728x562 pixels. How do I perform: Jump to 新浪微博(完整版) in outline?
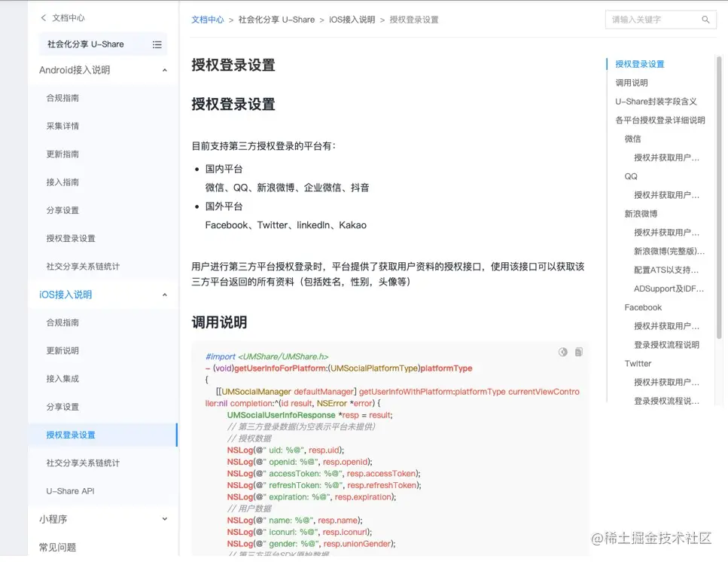(x=669, y=252)
